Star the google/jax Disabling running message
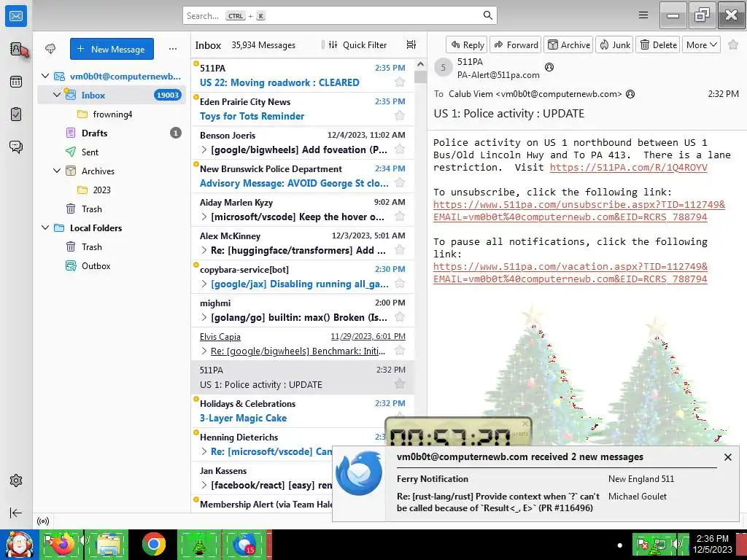Image resolution: width=747 pixels, height=560 pixels. pyautogui.click(x=400, y=284)
